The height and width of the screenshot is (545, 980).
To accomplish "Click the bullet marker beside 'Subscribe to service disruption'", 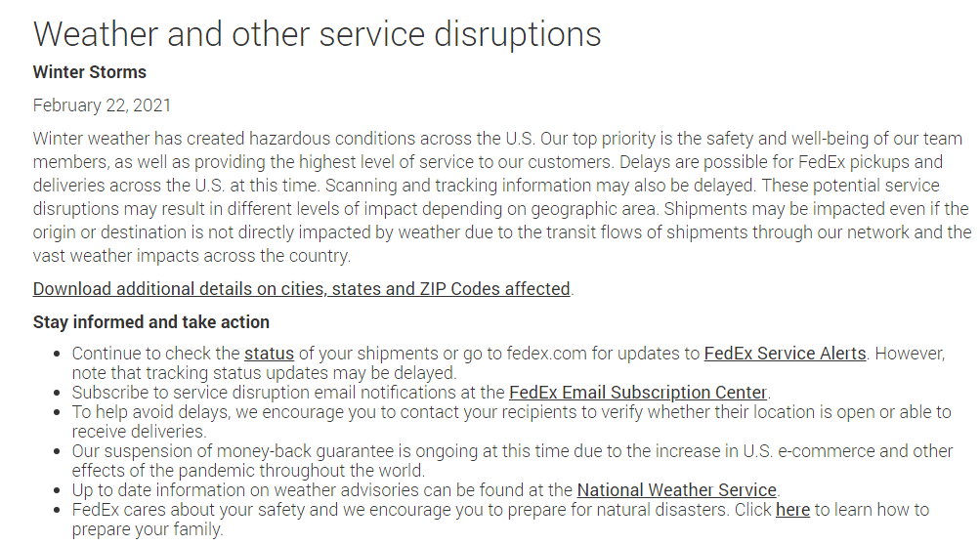I will coord(58,394).
